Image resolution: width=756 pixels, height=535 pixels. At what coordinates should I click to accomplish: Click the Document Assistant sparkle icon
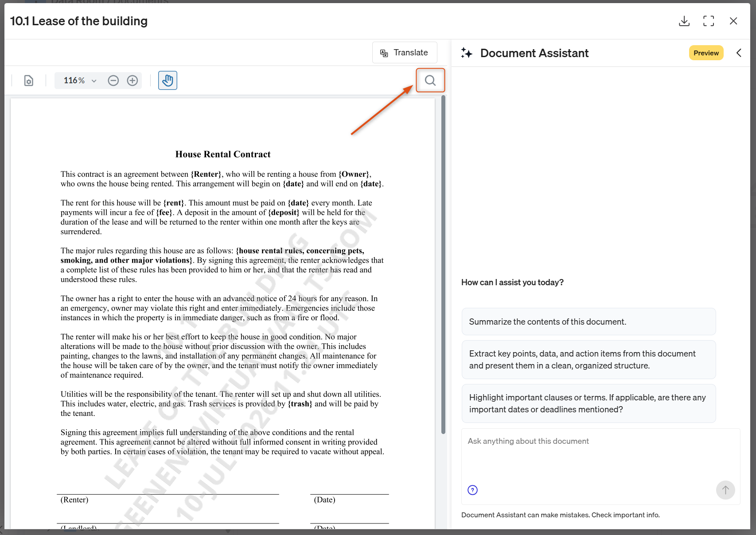point(467,53)
